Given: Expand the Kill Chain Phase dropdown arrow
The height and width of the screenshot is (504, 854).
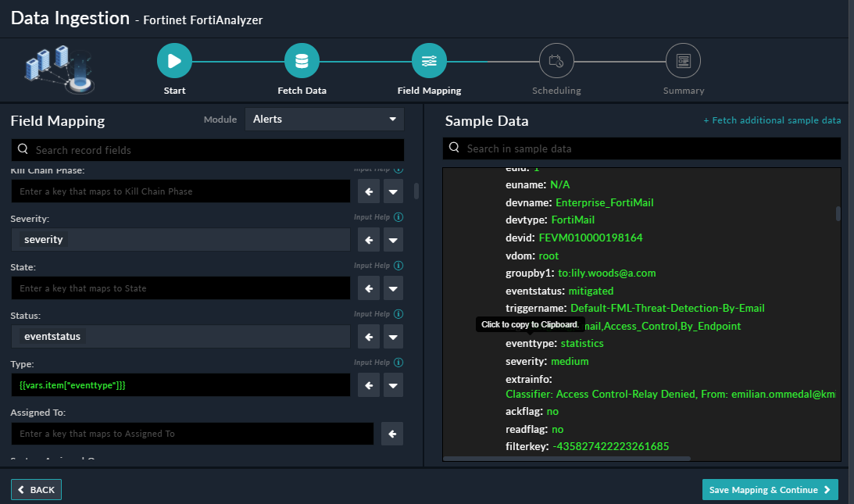Looking at the screenshot, I should [393, 191].
